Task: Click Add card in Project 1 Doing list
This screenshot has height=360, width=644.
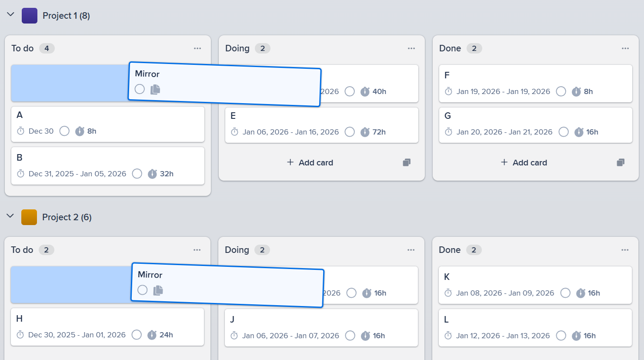Action: tap(310, 161)
